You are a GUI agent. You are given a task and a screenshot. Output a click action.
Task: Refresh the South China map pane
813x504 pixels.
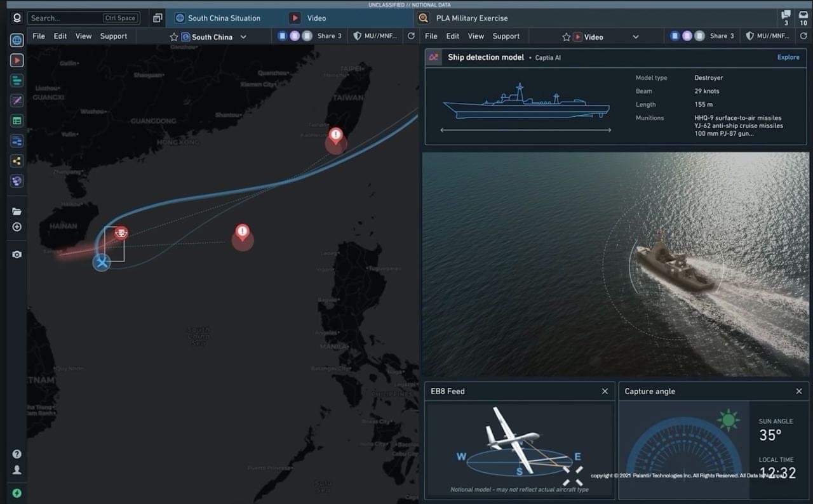411,36
